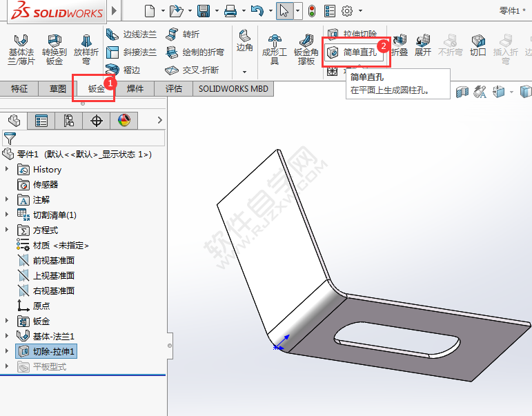The height and width of the screenshot is (416, 532).
Task: Open a file with Open icon
Action: click(176, 11)
